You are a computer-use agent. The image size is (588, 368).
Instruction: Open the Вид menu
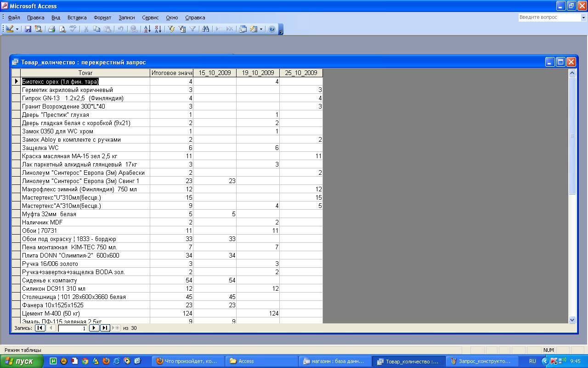click(56, 17)
